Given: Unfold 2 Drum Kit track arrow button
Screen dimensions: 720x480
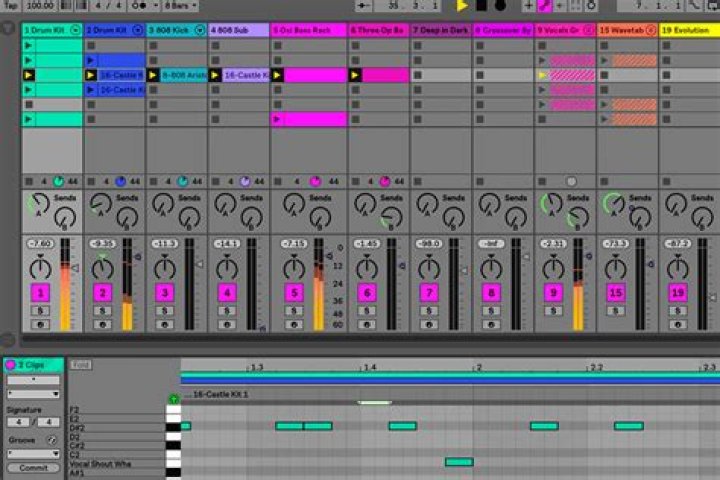Looking at the screenshot, I should point(137,30).
